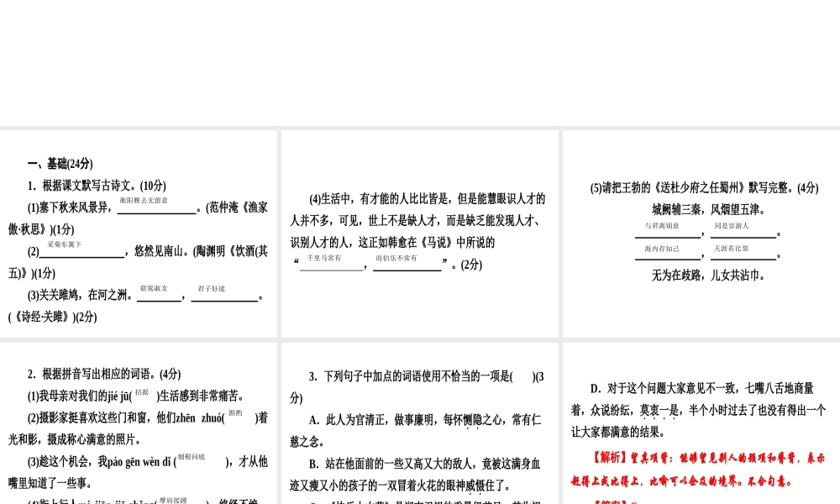Click the blank answer 衡阳雁去无留意
The width and height of the screenshot is (840, 504).
pos(144,200)
